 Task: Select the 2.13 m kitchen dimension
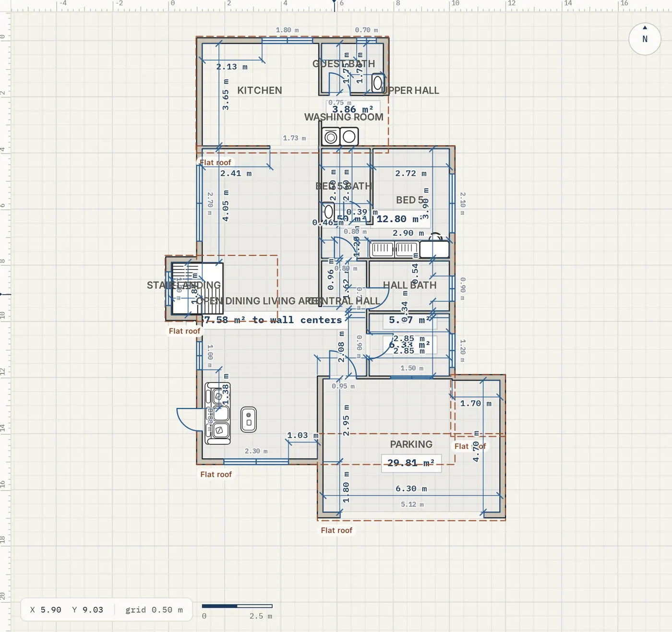(x=232, y=67)
